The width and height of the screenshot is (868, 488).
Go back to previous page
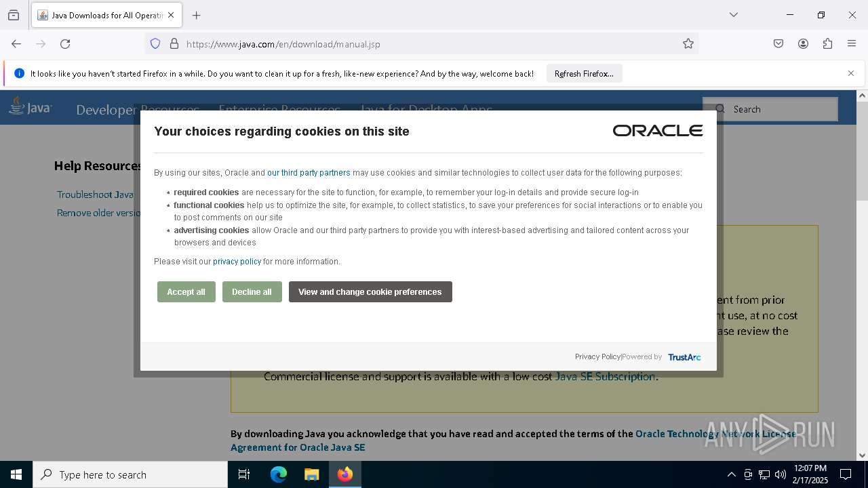pos(16,44)
